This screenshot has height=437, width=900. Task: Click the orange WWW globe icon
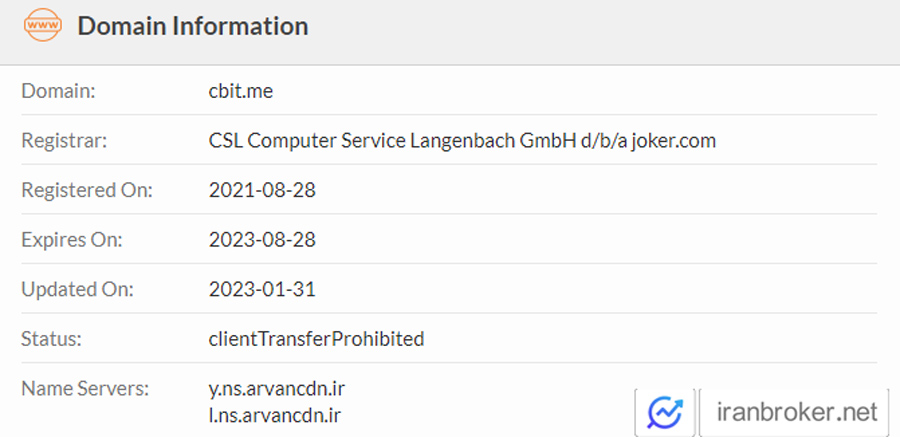pyautogui.click(x=42, y=25)
